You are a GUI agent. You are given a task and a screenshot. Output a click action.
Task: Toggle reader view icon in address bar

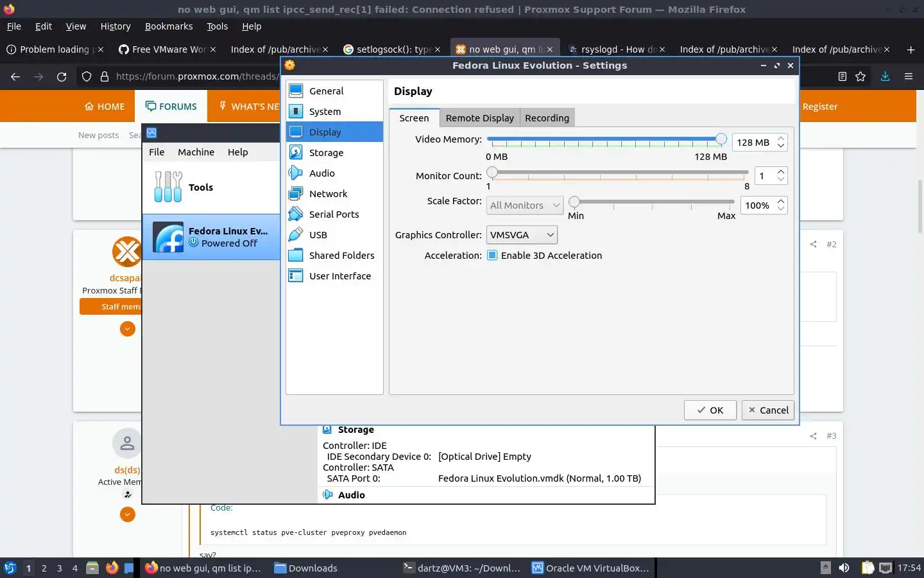pyautogui.click(x=843, y=76)
